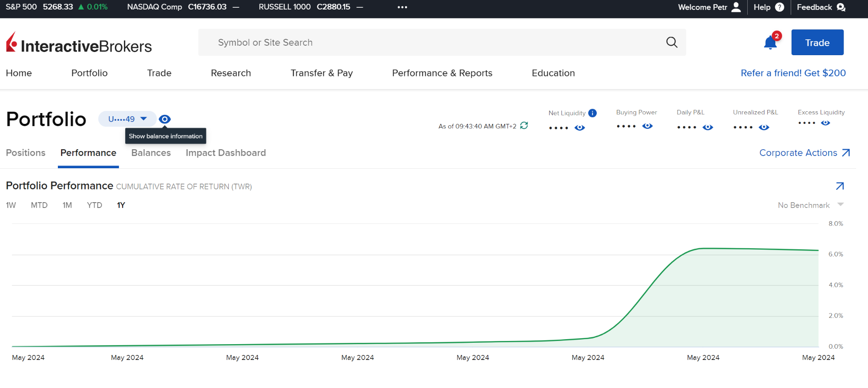This screenshot has height=388, width=868.
Task: Click the search magnifier icon
Action: click(x=672, y=43)
